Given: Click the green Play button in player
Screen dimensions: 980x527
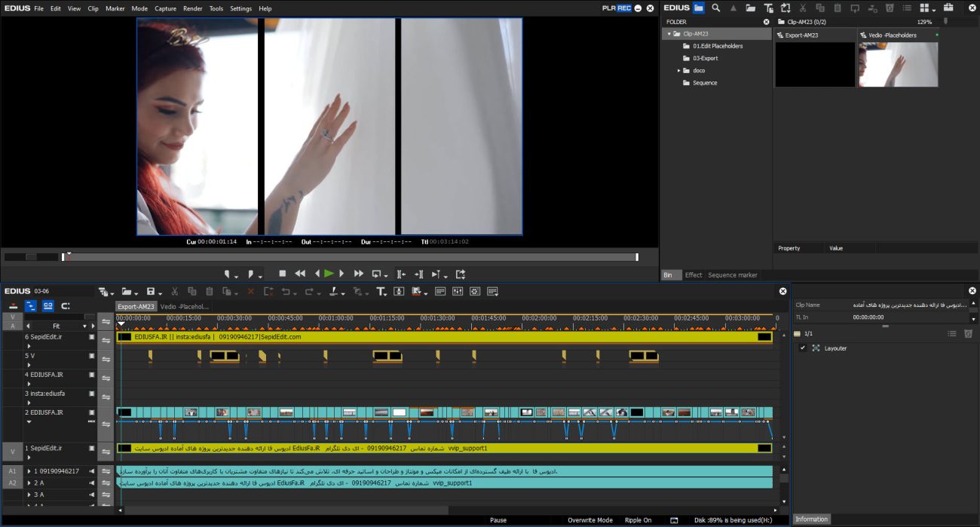Looking at the screenshot, I should click(329, 274).
